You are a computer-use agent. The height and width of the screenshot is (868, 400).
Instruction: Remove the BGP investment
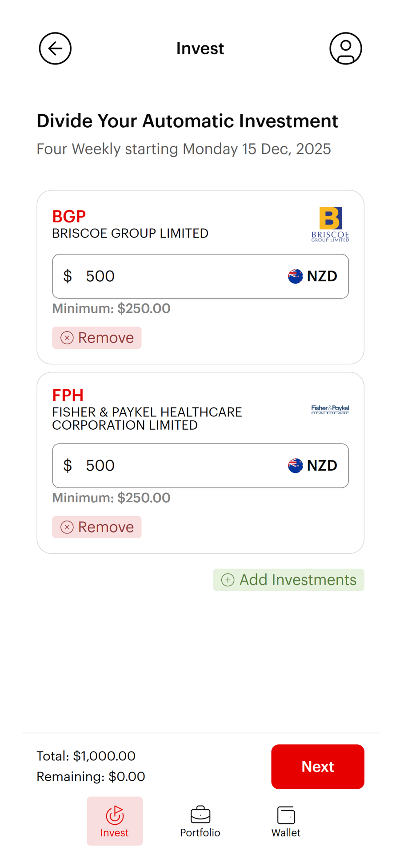(97, 338)
